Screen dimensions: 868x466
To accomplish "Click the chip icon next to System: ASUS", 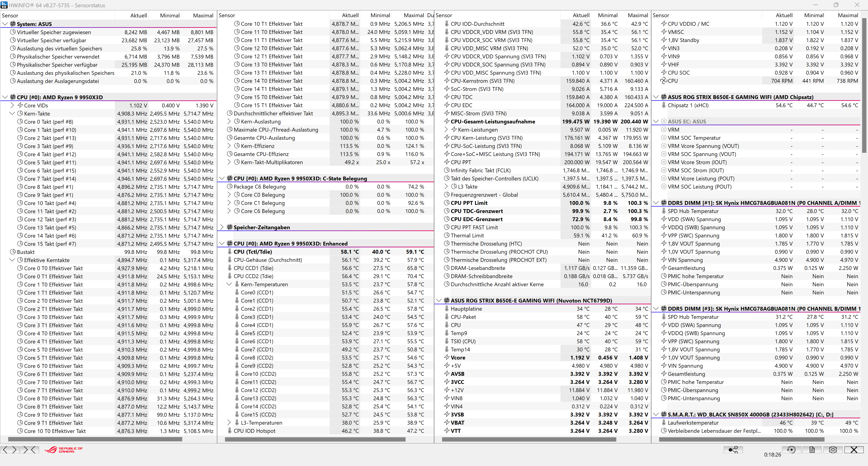I will click(x=13, y=24).
